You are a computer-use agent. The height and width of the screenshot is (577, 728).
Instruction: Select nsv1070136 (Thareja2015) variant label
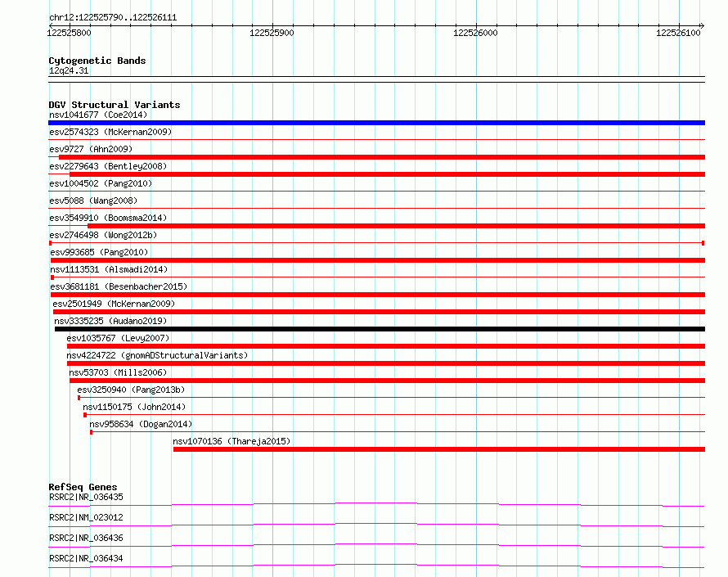[231, 441]
